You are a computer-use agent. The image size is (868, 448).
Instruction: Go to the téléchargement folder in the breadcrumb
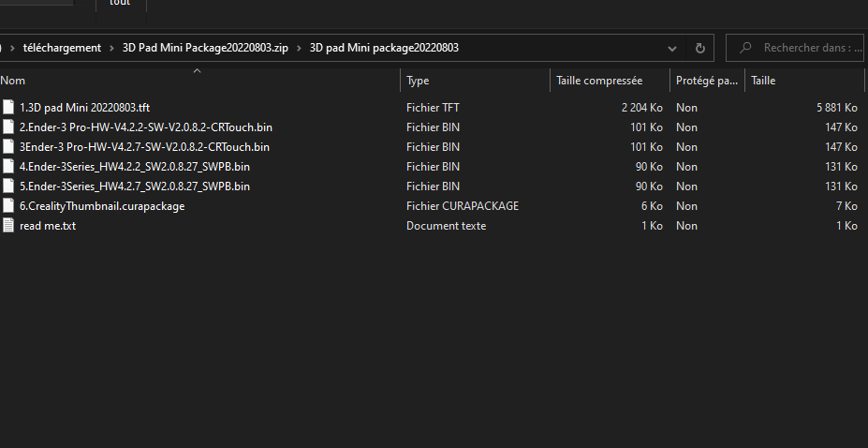(62, 48)
